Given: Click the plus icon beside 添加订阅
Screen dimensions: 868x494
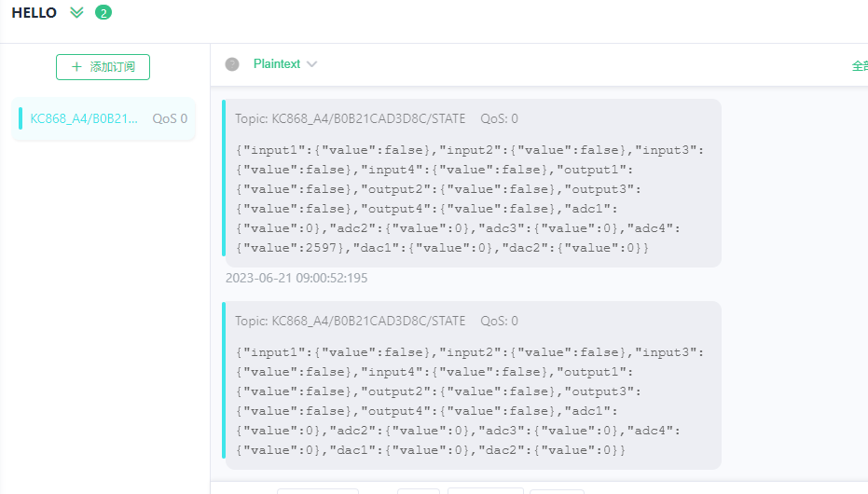Looking at the screenshot, I should click(76, 67).
